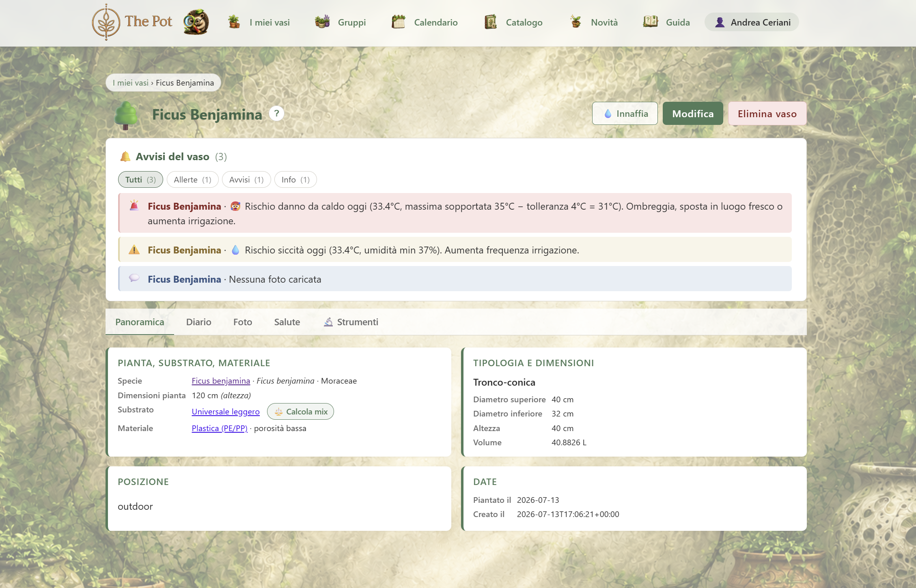Click the owl mascot icon
This screenshot has width=916, height=588.
coord(196,22)
